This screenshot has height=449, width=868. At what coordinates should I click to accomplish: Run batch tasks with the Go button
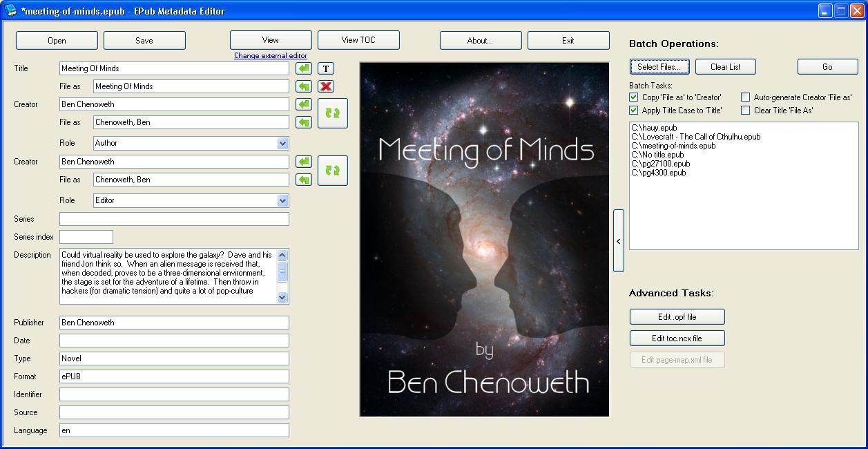coord(827,66)
